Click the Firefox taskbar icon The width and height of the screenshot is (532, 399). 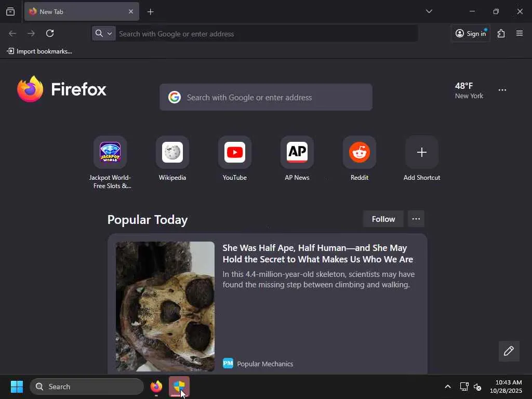pos(156,387)
